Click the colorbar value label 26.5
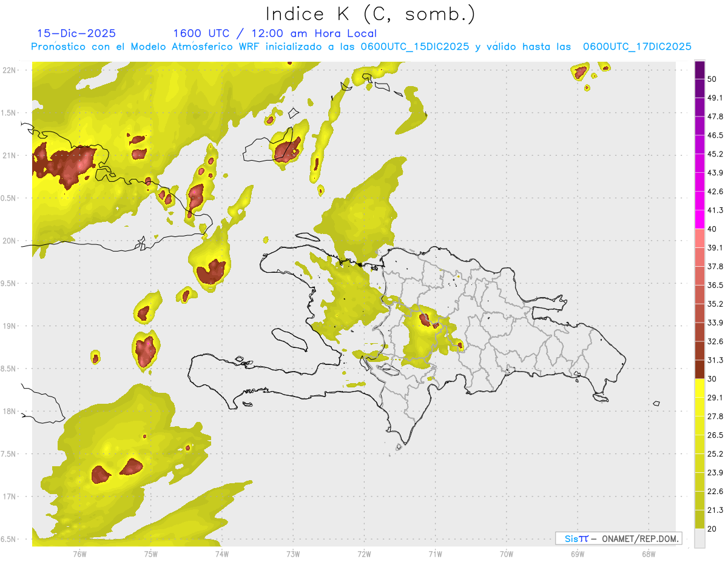 click(715, 435)
